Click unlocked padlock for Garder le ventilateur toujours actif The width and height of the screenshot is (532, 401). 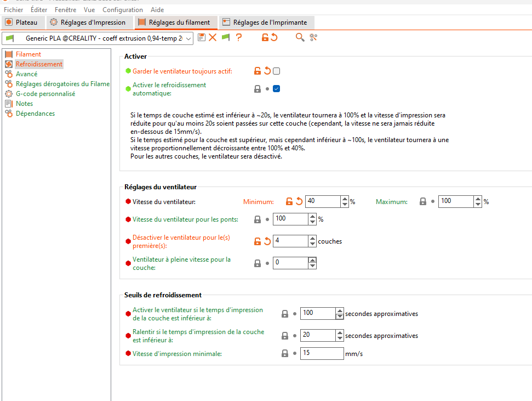coord(258,71)
